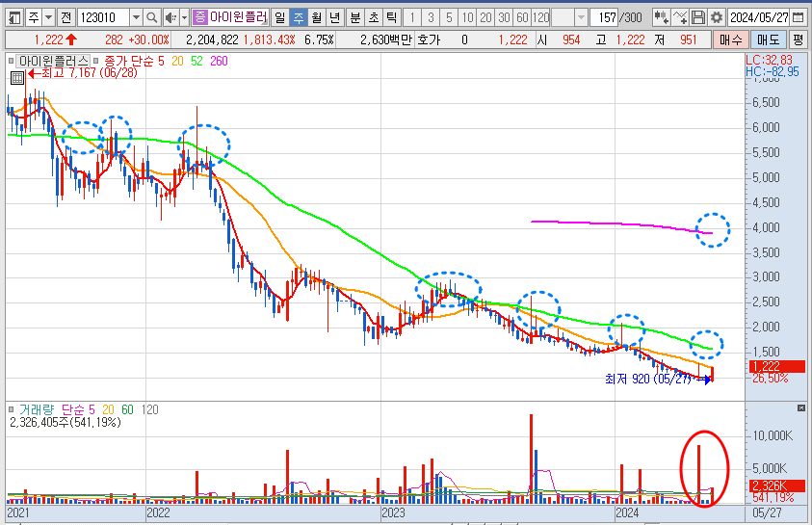Click the 5 period moving average label

(161, 61)
